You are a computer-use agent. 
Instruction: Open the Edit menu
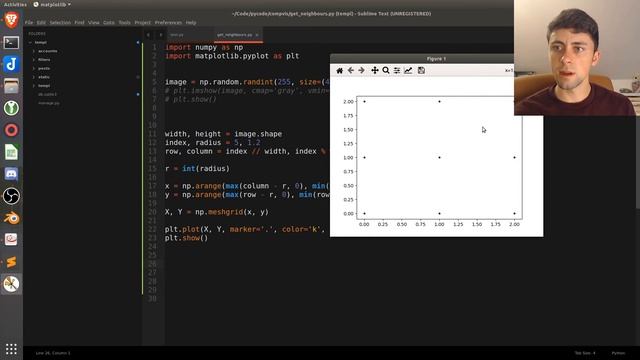click(x=41, y=22)
